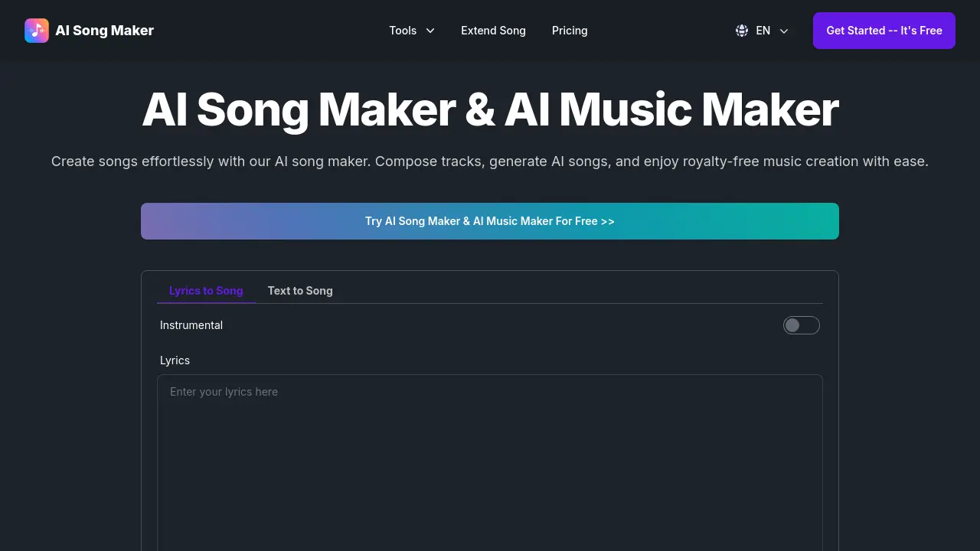Click the main AI Song Maker heading

click(490, 109)
